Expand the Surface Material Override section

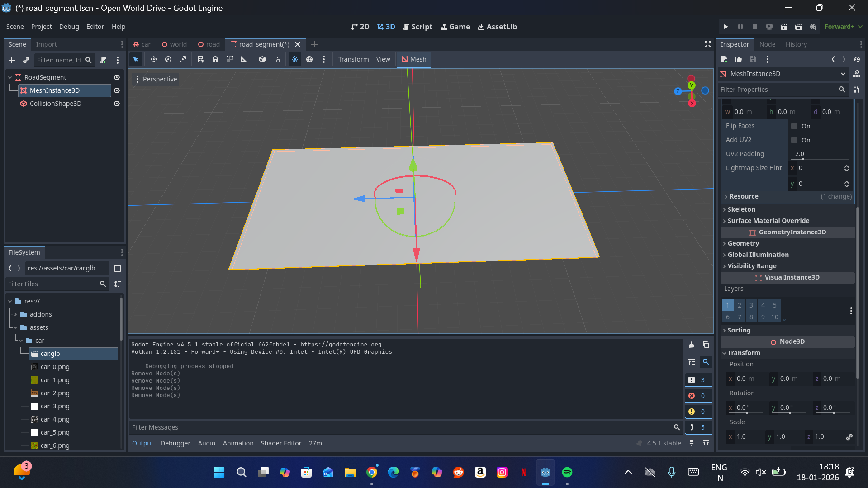tap(768, 221)
